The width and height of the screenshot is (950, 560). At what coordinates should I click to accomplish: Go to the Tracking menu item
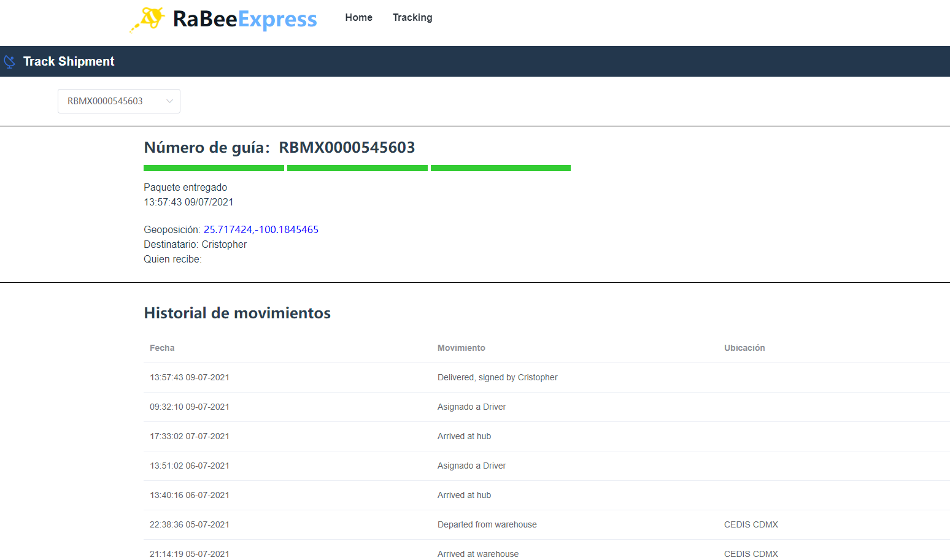pyautogui.click(x=412, y=18)
